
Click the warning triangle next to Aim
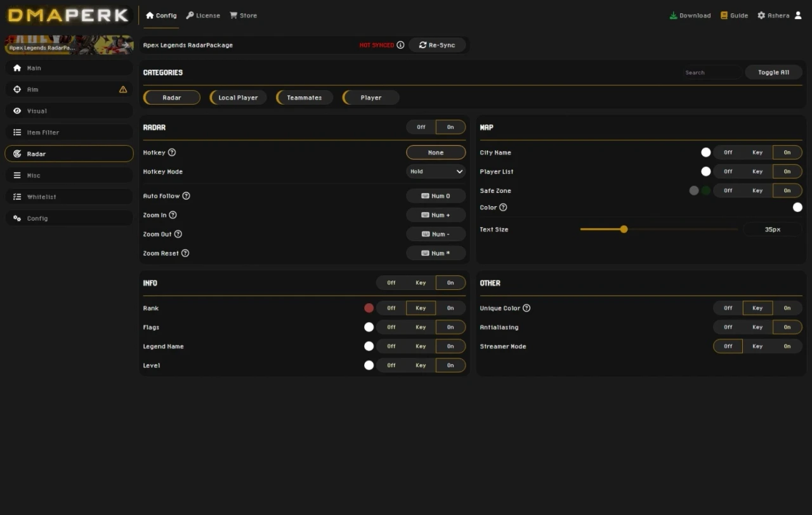pos(123,89)
